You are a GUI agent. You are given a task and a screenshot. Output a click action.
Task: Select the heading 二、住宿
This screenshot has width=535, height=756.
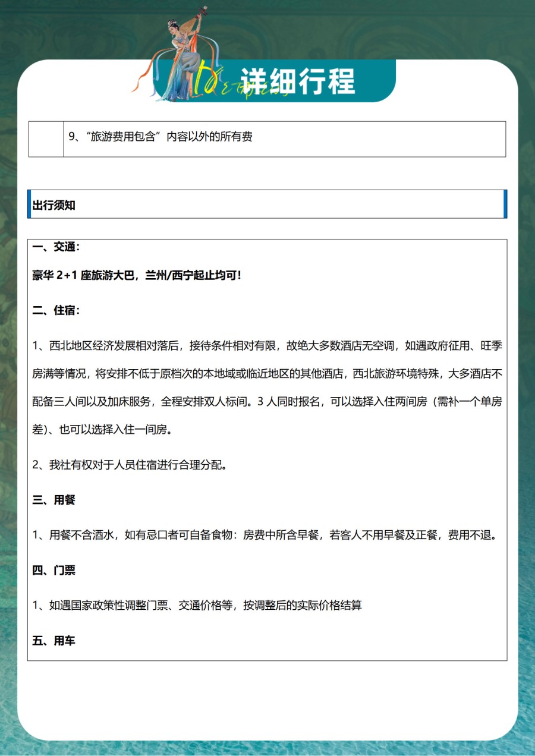56,310
